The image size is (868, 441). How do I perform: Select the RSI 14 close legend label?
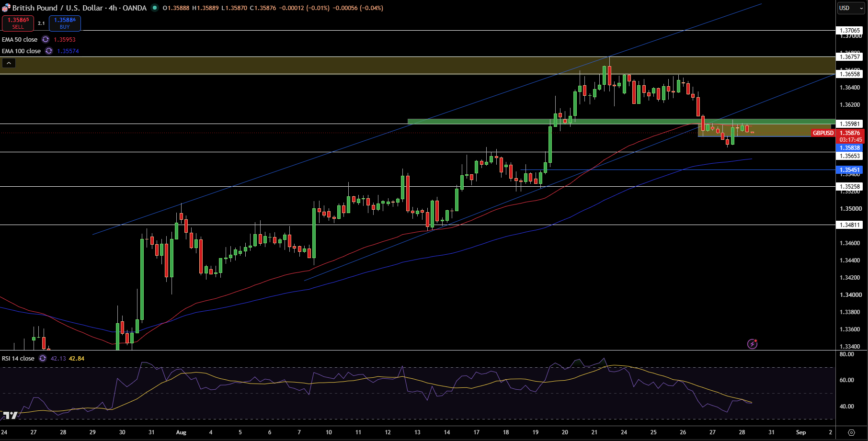click(x=18, y=359)
